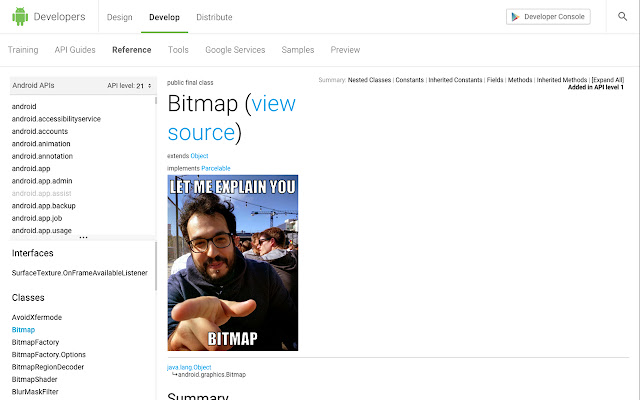
Task: Switch to the Distribute tab
Action: pyautogui.click(x=214, y=17)
